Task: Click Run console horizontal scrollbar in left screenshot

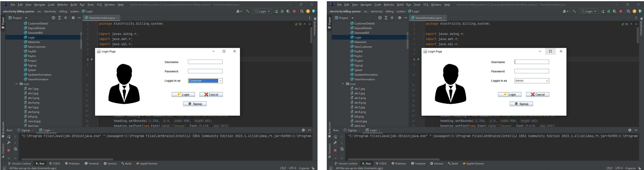Action: (67, 159)
